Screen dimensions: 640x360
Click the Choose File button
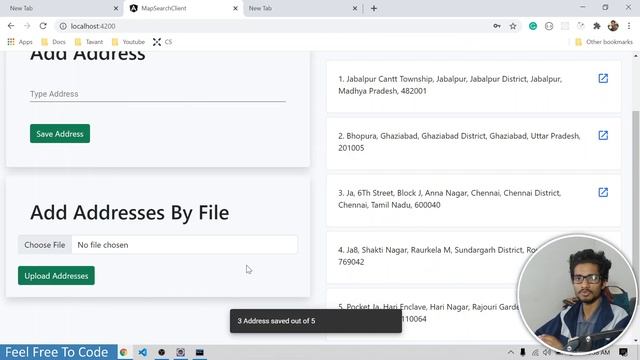(x=45, y=245)
